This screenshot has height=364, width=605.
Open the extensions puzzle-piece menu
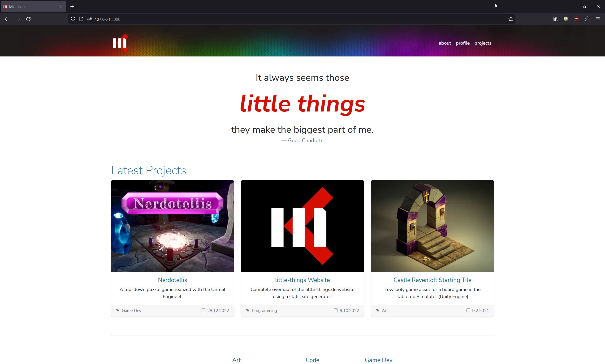coord(587,19)
